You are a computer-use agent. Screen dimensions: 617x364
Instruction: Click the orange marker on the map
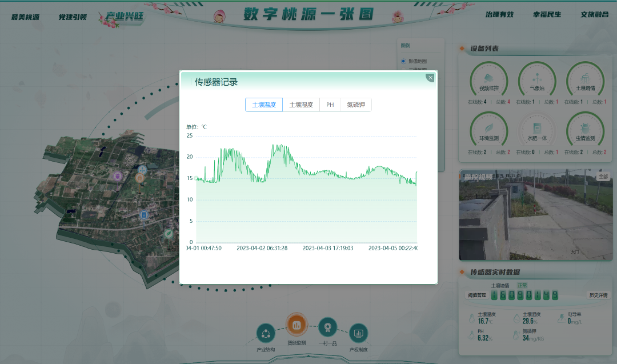[x=139, y=178]
